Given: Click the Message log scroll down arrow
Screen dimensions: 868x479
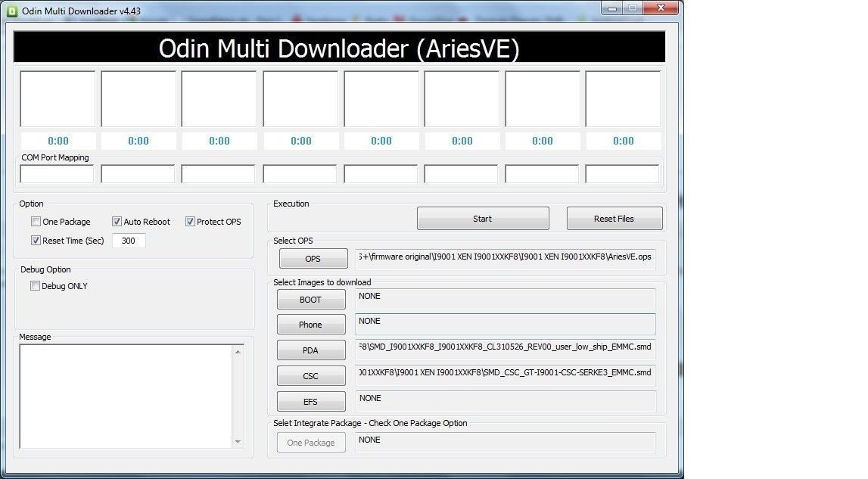Looking at the screenshot, I should click(238, 441).
